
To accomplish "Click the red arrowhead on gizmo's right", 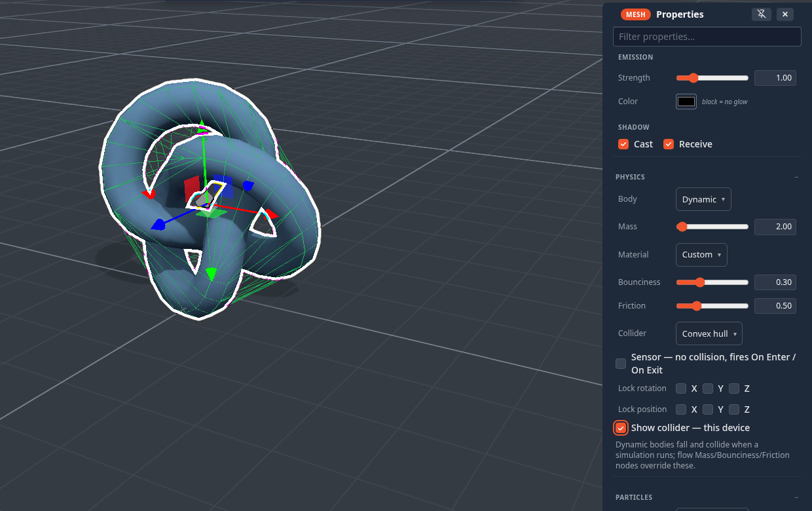I will pos(270,214).
